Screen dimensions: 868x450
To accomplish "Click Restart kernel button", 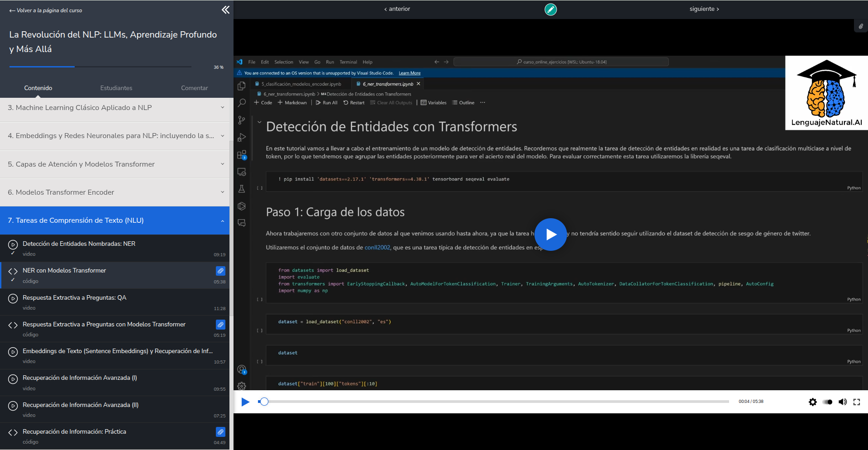I will [x=354, y=103].
